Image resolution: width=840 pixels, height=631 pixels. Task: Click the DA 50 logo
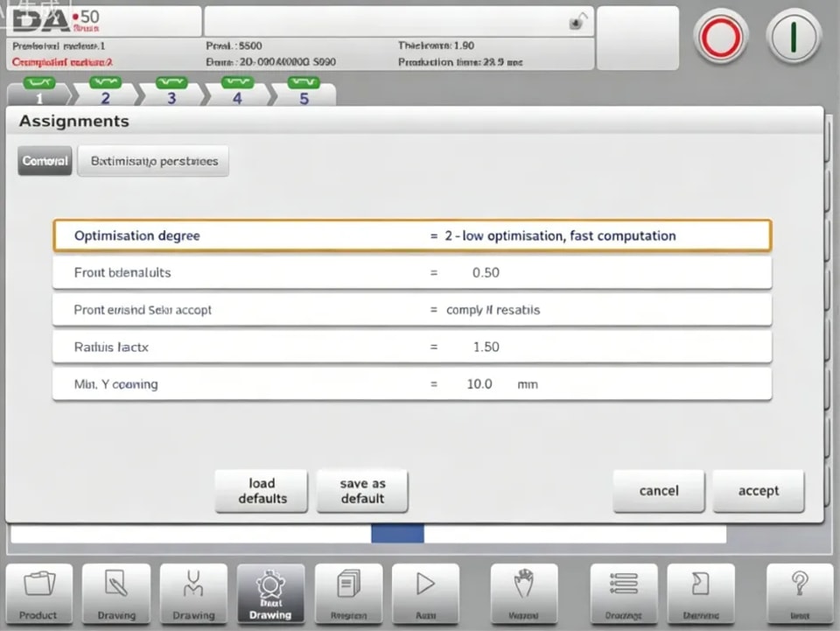tap(56, 20)
